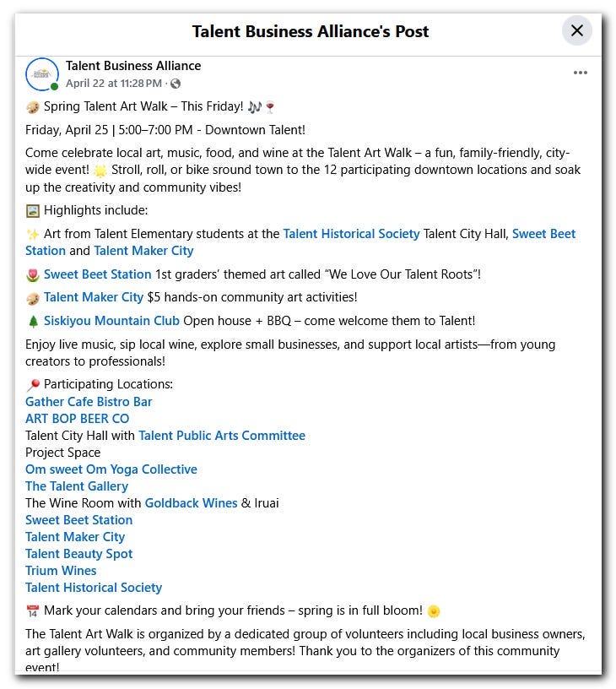Image resolution: width=616 pixels, height=689 pixels.
Task: Open the Goldback Wines link
Action: (x=191, y=502)
